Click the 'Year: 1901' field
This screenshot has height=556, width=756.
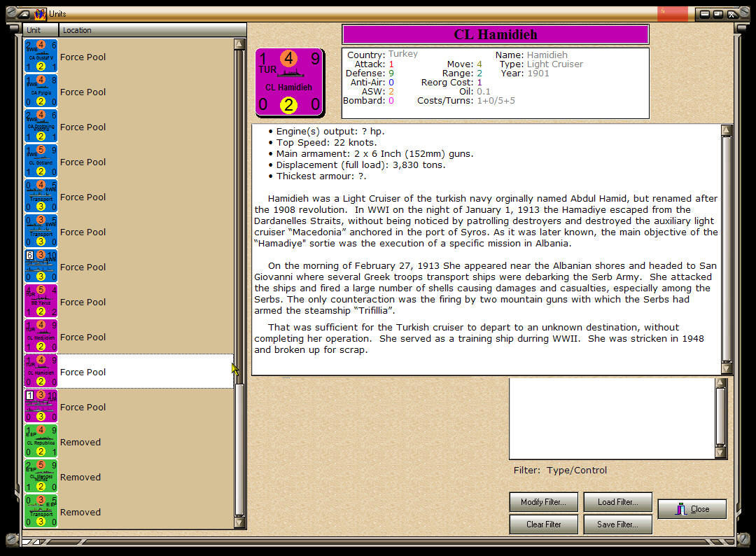[x=525, y=74]
